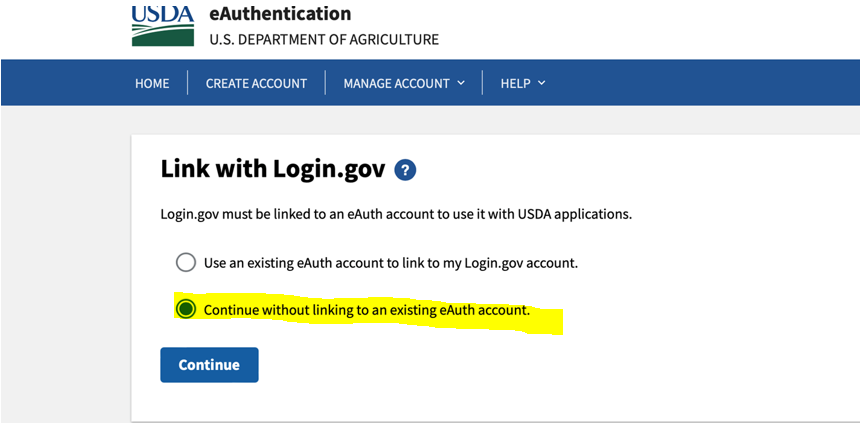Expand the Manage Account chevron arrow

click(461, 83)
